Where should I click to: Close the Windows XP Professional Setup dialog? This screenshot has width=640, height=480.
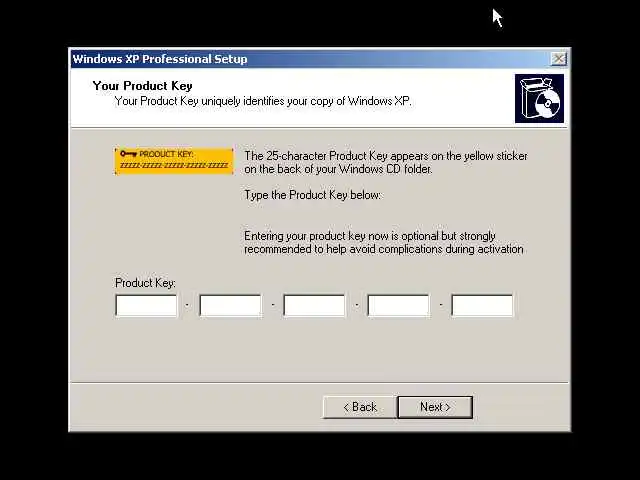click(558, 59)
